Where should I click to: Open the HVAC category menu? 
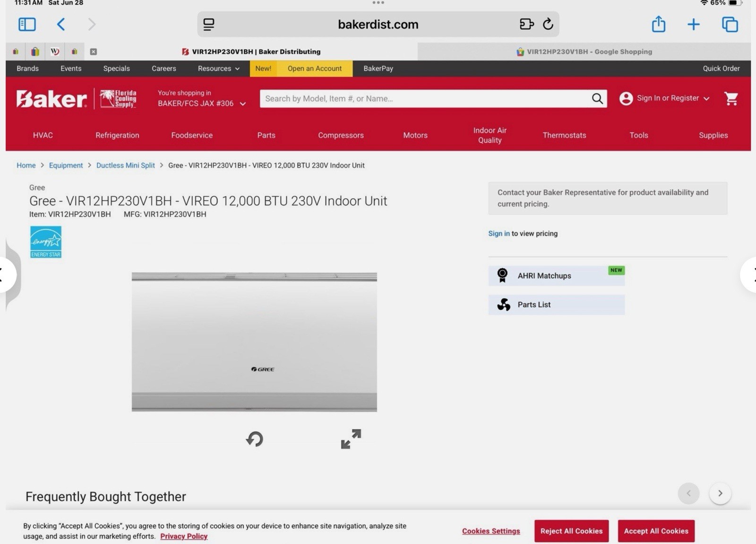coord(43,135)
